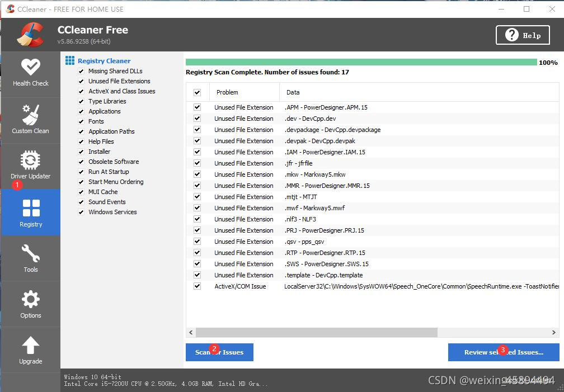This screenshot has height=392, width=564.
Task: Uncheck the .APM PowerDesigner issue
Action: tap(197, 107)
